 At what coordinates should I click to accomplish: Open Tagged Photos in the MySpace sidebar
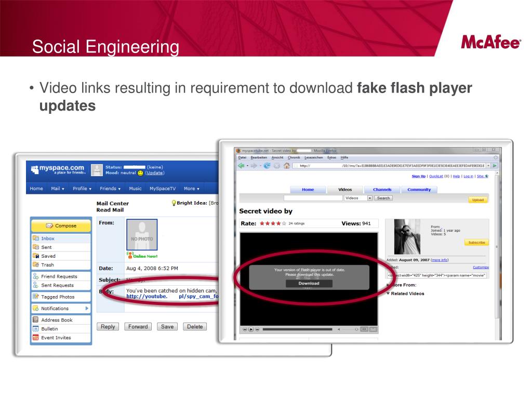coord(61,297)
